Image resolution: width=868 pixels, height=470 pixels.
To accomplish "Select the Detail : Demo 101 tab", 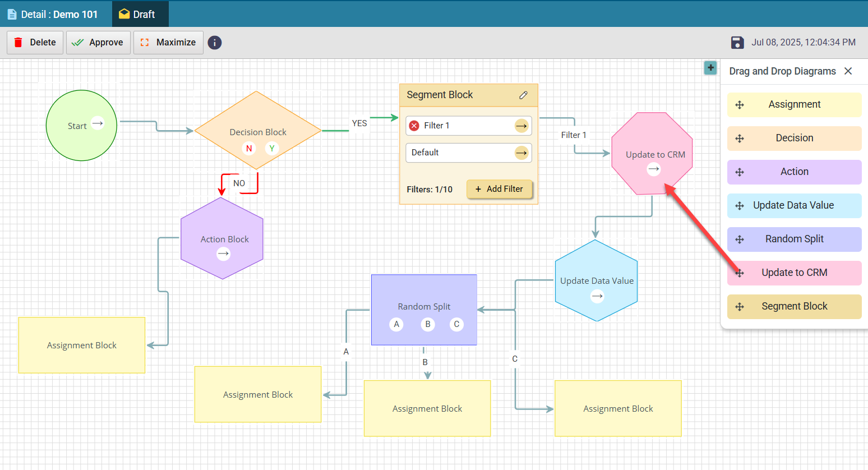I will (52, 14).
